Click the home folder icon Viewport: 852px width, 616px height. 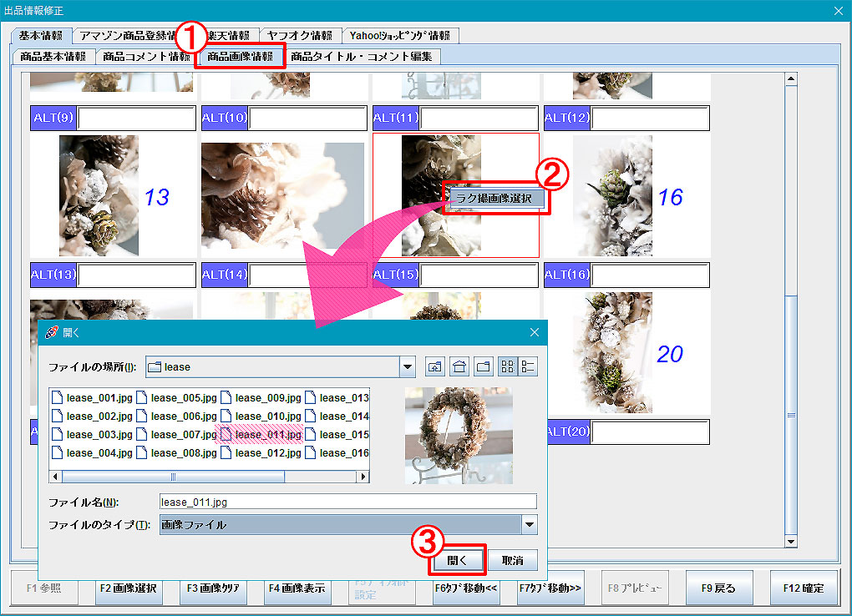click(x=459, y=366)
